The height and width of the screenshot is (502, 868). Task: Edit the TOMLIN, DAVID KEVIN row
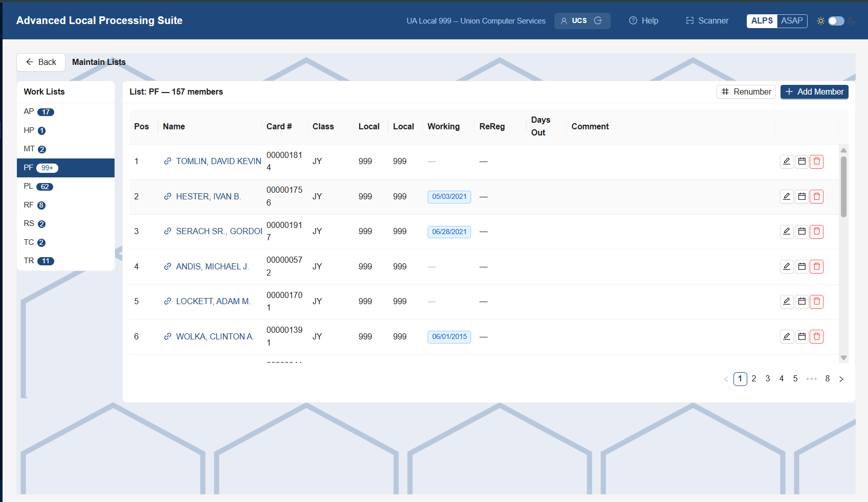click(x=787, y=162)
